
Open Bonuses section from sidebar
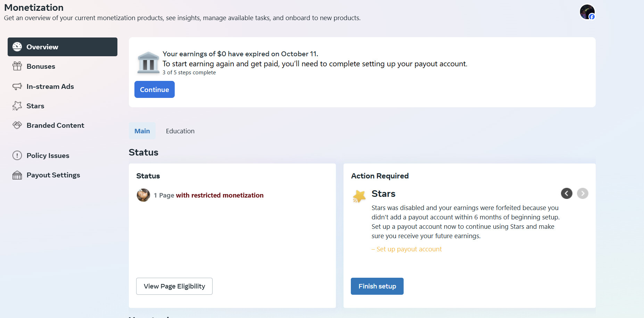click(41, 66)
